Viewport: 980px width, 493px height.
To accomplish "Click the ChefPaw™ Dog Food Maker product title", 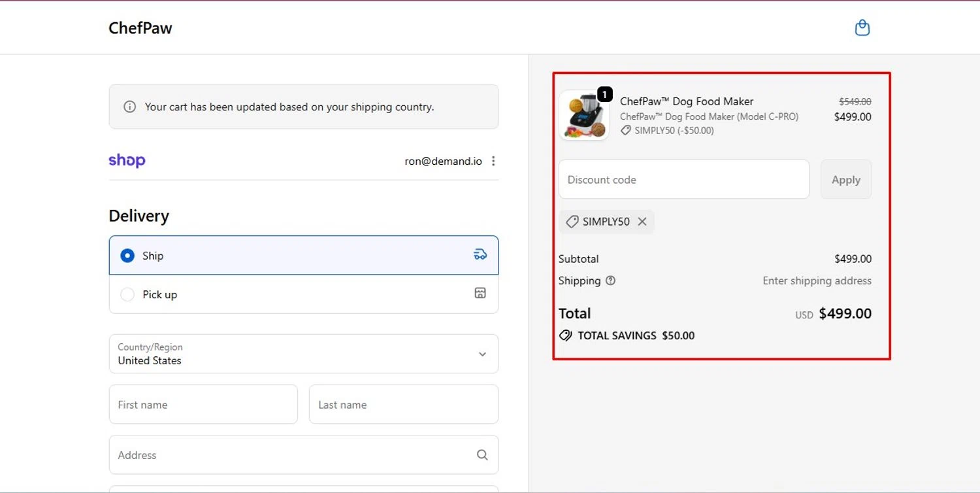I will pyautogui.click(x=687, y=101).
